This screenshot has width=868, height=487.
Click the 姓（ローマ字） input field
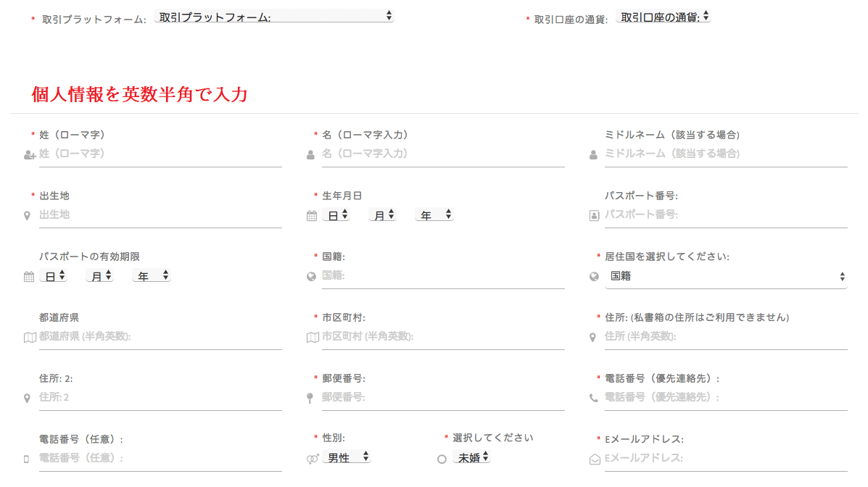pos(160,154)
